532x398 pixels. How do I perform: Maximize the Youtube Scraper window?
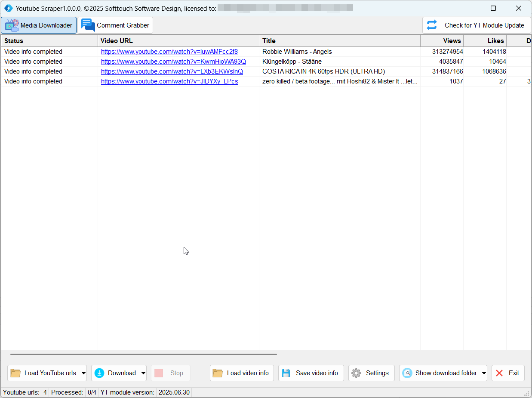(493, 8)
